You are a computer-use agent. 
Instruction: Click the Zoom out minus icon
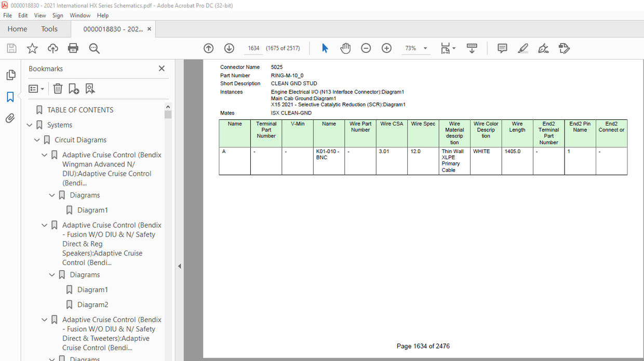[366, 48]
